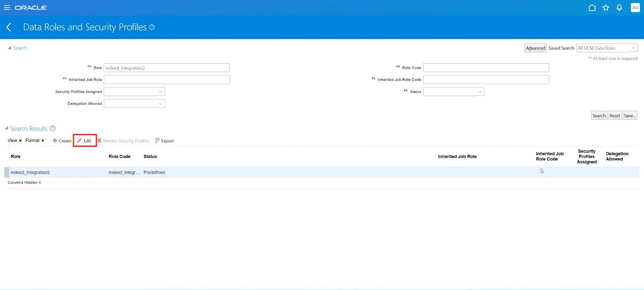Sort by Role Code column header

120,157
